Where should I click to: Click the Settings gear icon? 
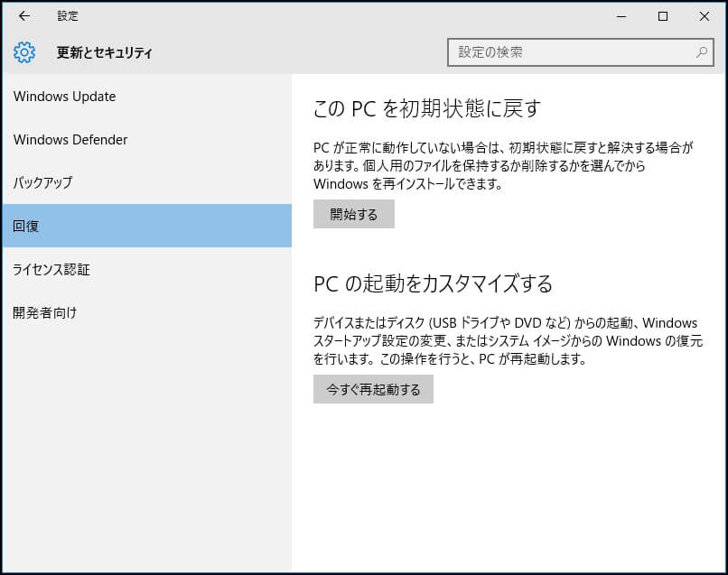[23, 52]
